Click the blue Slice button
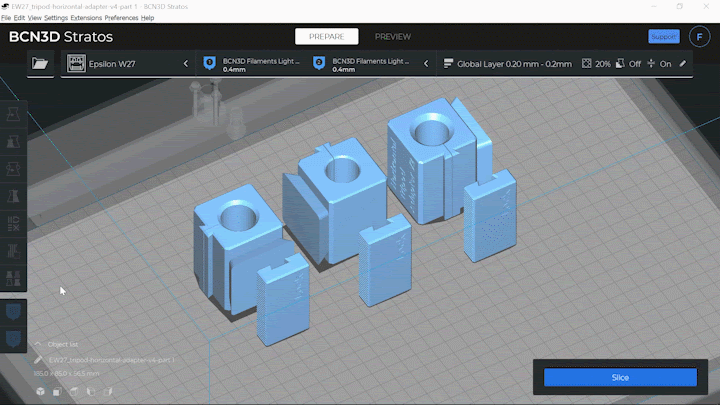 [620, 377]
